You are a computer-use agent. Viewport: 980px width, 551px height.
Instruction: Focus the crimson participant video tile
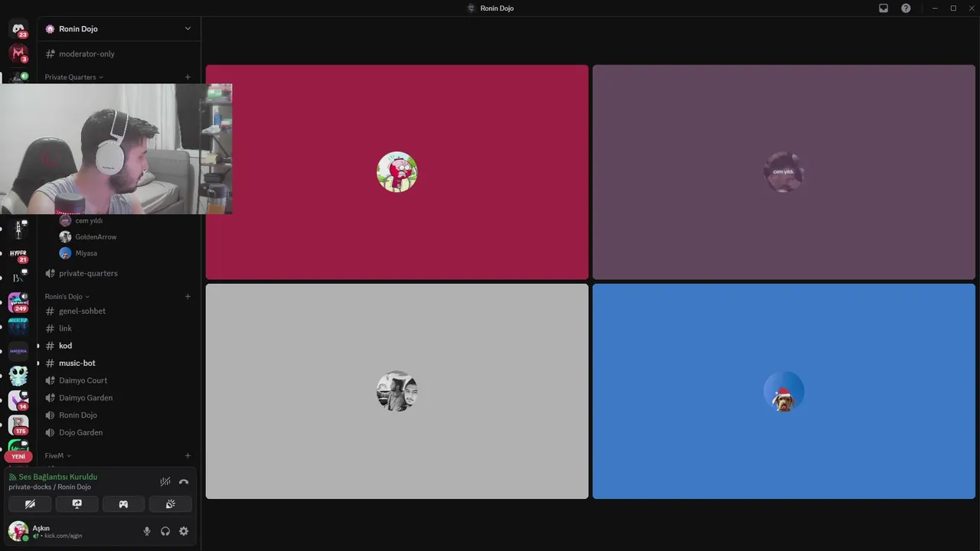pyautogui.click(x=397, y=172)
